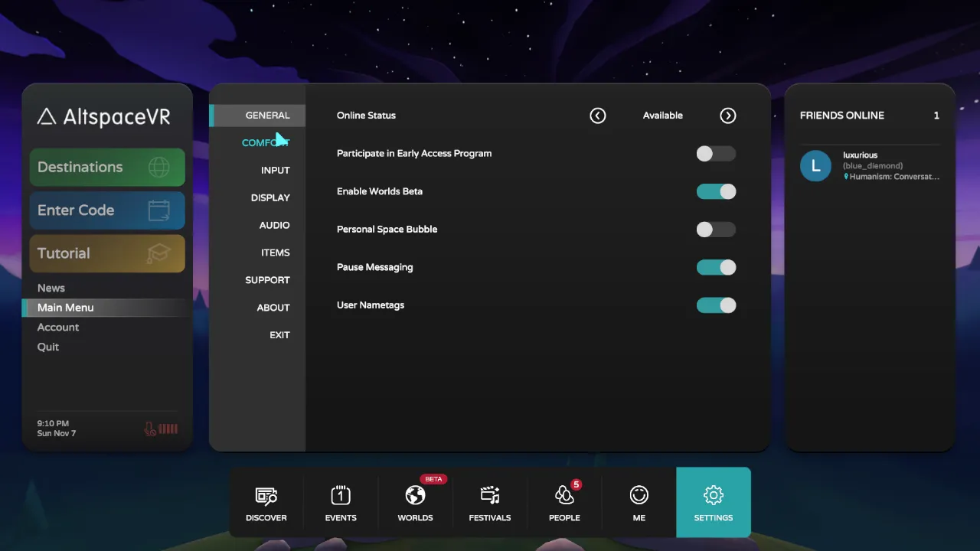This screenshot has width=980, height=551.
Task: Click the microphone muted status icon
Action: pos(150,429)
